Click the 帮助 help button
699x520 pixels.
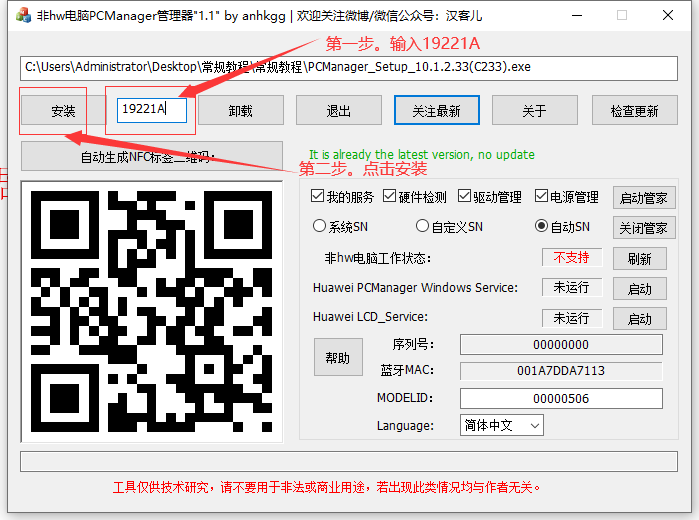point(338,357)
